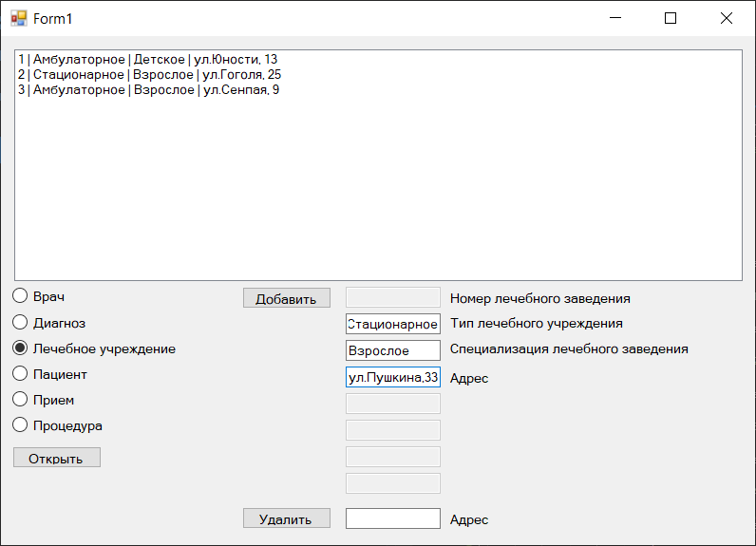The height and width of the screenshot is (546, 756).
Task: Click the Специализация лечебного заведения label
Action: (569, 348)
